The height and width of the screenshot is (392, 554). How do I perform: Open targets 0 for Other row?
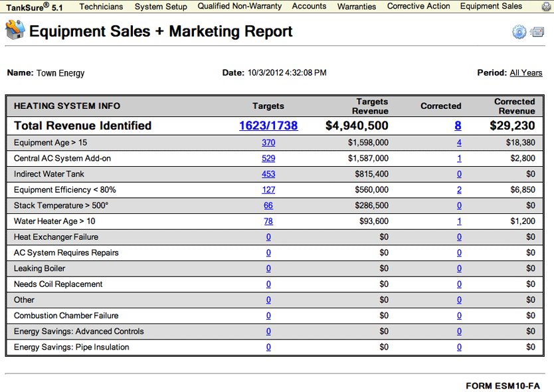click(x=268, y=300)
